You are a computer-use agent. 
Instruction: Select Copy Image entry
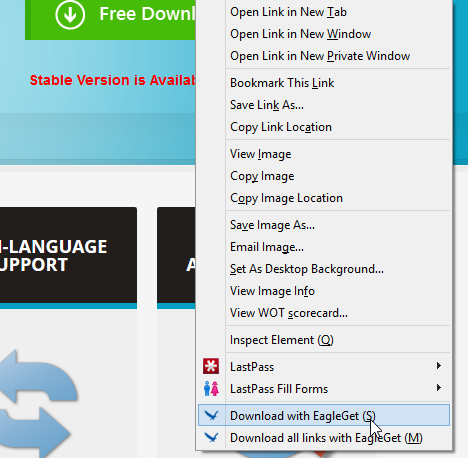(324, 176)
